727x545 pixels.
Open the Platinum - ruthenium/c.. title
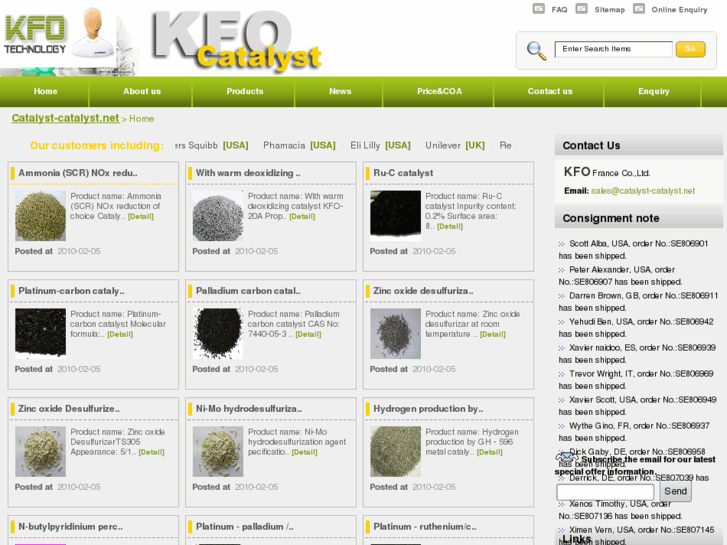click(425, 526)
